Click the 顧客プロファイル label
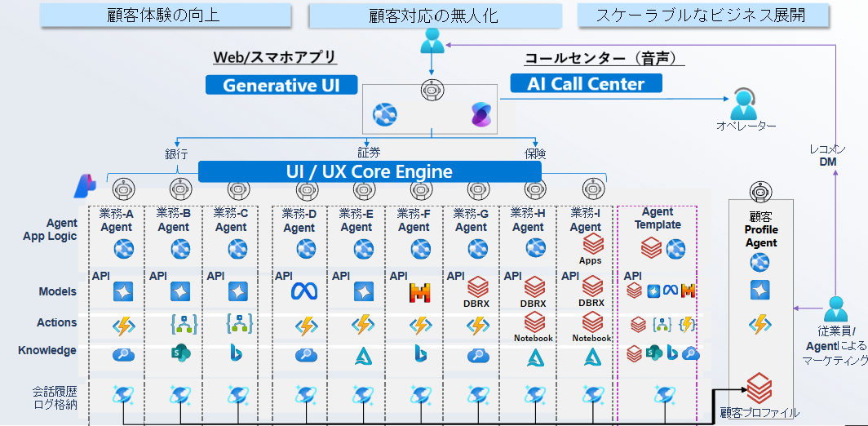The height and width of the screenshot is (426, 868). click(759, 413)
